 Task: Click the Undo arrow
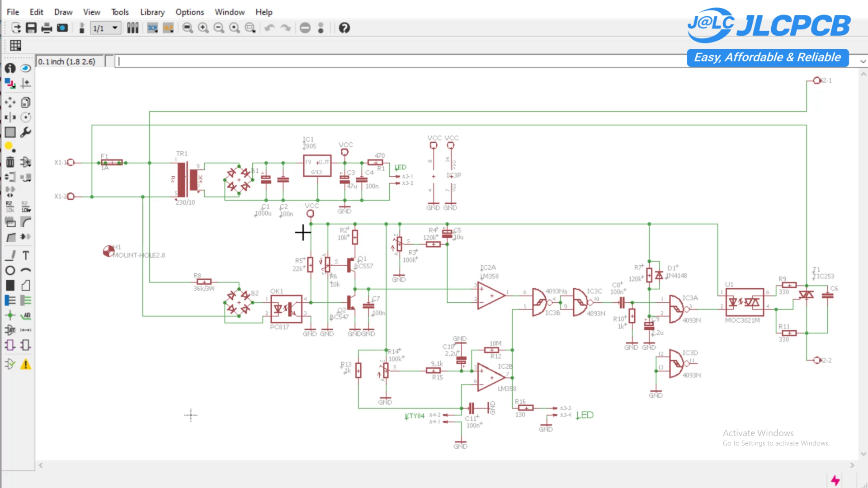point(270,28)
